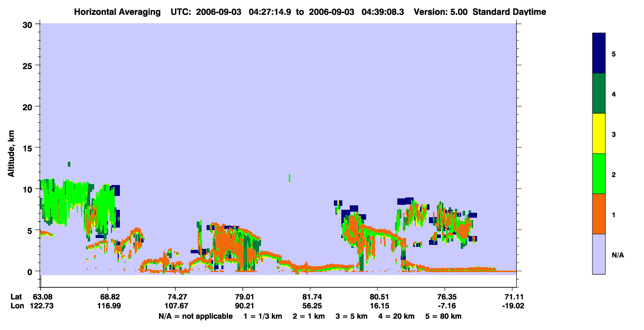644x330 pixels.
Task: Click the bright green colorbar segment labeled 2
Action: [599, 174]
